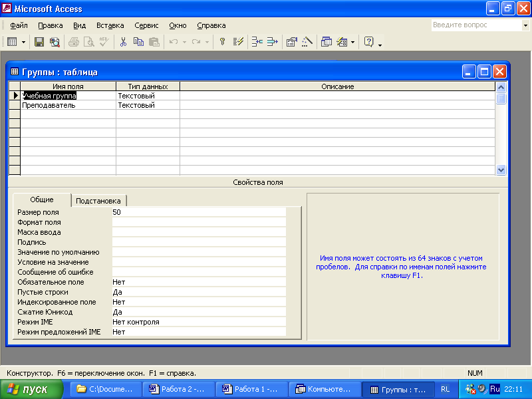Click the Spelling check icon
The width and height of the screenshot is (532, 399).
coord(104,42)
